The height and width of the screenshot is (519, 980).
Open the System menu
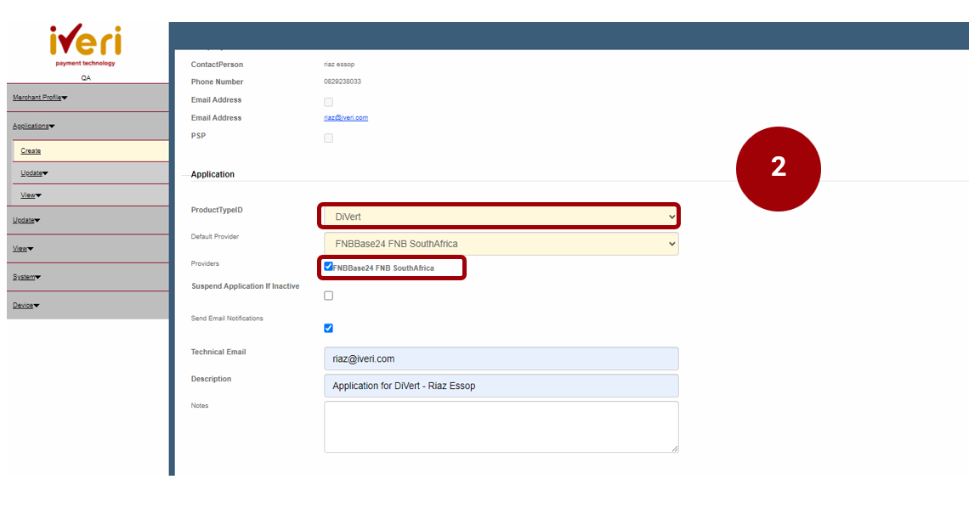pos(26,277)
